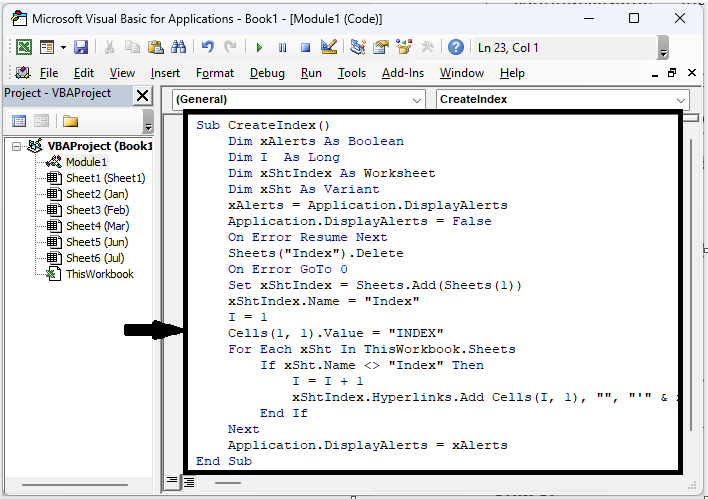Open the Toolbox icon
708x499 pixels.
pos(427,47)
